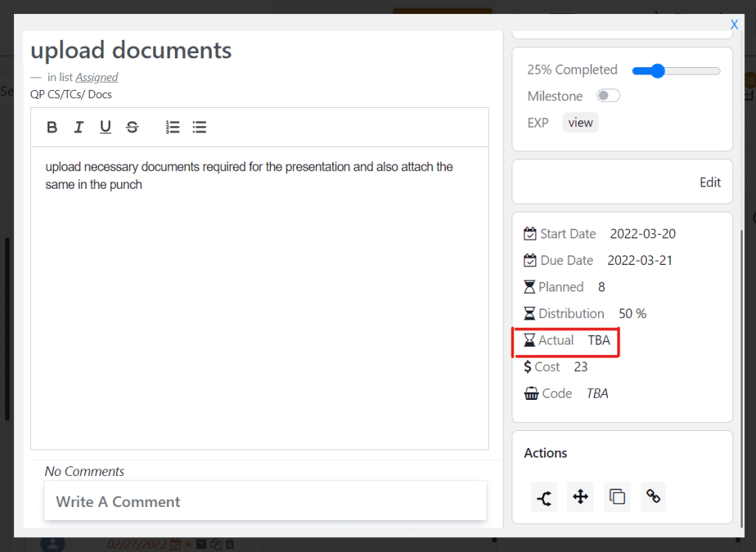Image resolution: width=756 pixels, height=552 pixels.
Task: Toggle the Milestone switch
Action: (608, 95)
